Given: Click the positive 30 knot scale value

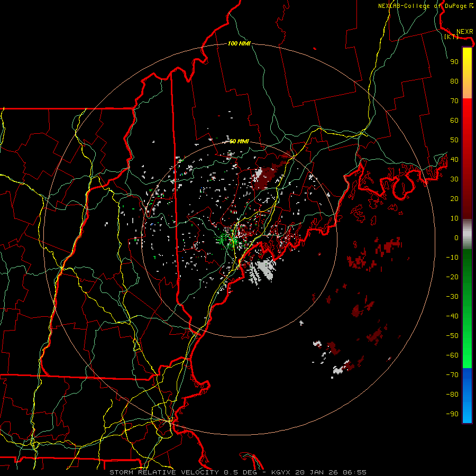Looking at the screenshot, I should tap(454, 179).
